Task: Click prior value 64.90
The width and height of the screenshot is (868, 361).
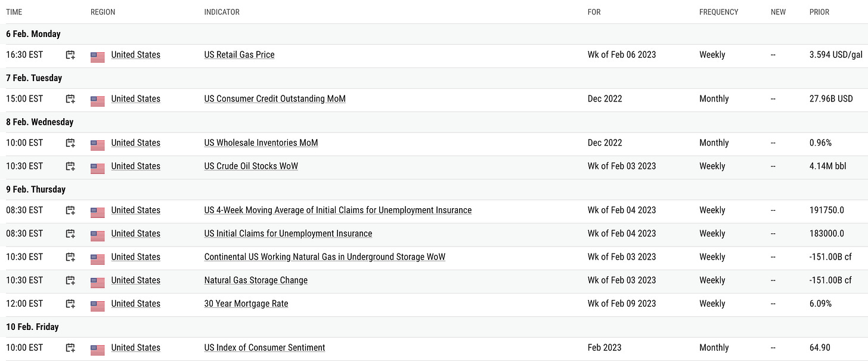Action: point(820,348)
